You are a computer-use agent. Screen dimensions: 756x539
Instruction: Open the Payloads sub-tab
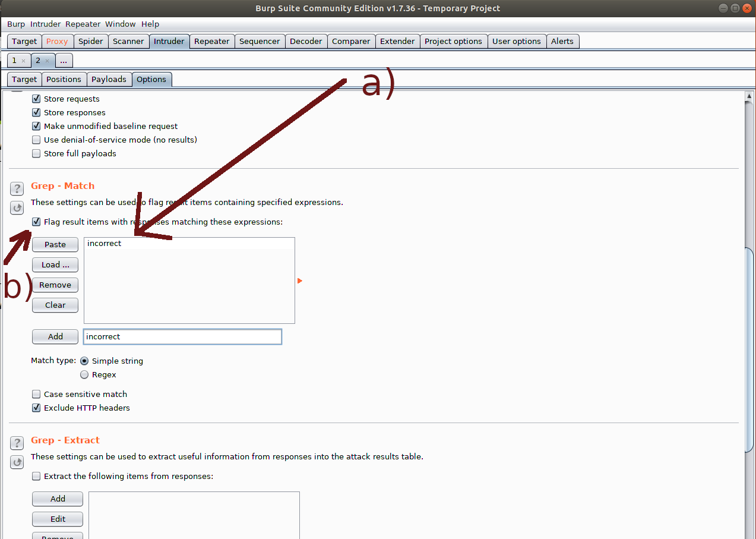[x=109, y=79]
